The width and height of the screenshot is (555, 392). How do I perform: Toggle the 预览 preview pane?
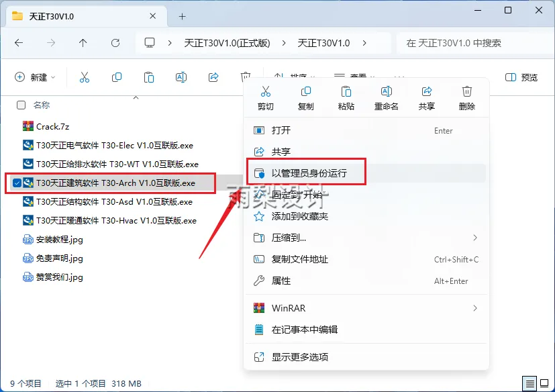pos(521,77)
